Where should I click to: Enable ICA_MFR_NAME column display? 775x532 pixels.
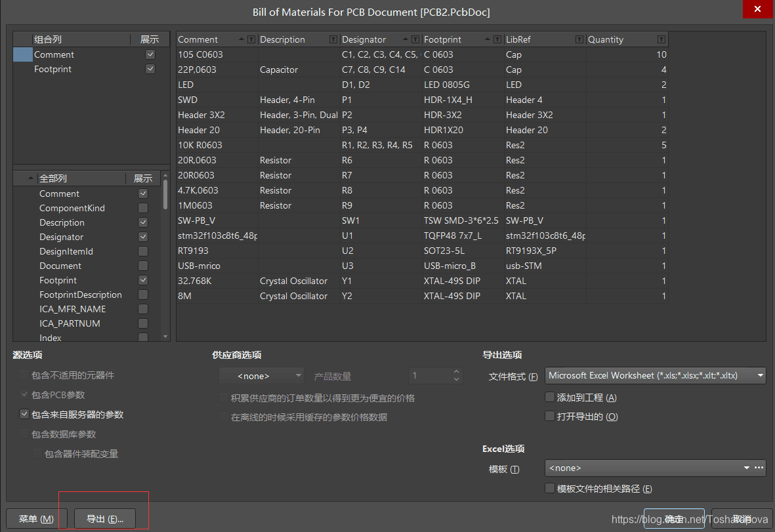pos(143,309)
